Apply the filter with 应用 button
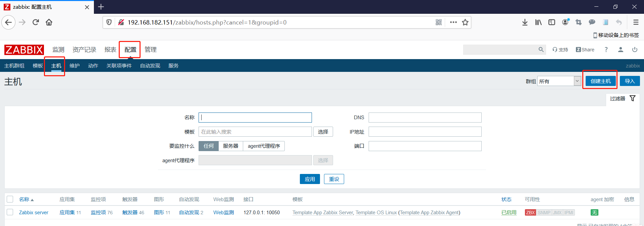 310,179
